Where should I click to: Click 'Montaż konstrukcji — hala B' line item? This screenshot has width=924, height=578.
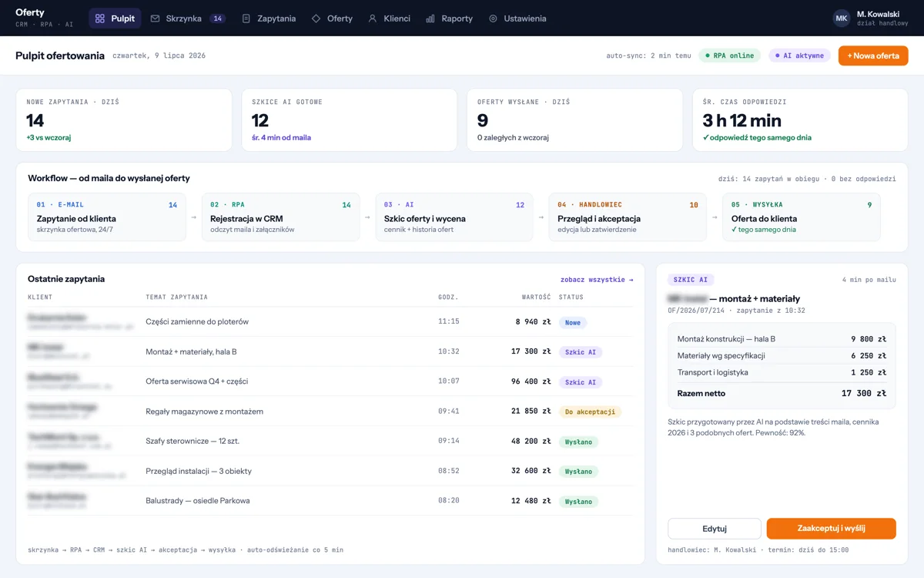[782, 339]
